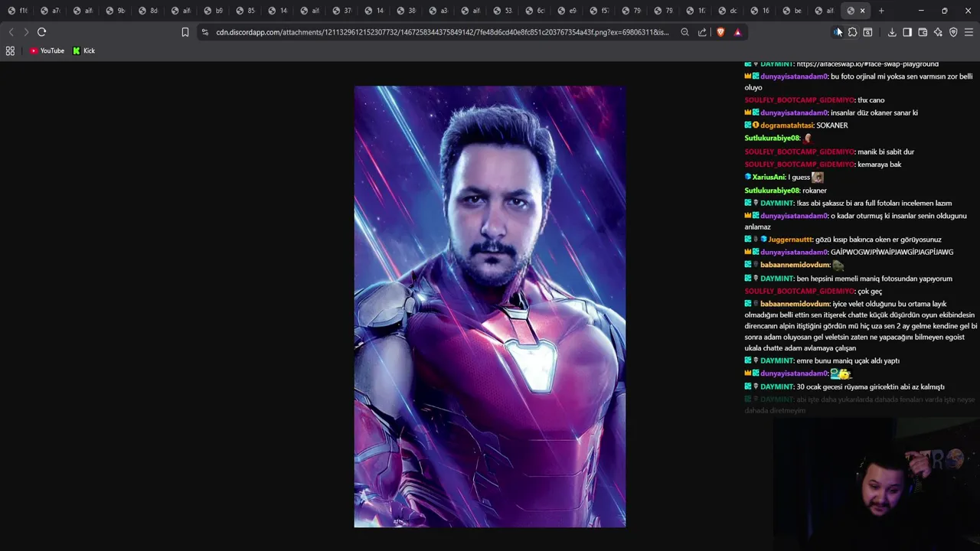Open Brave Shields lion icon
This screenshot has width=980, height=551.
pos(720,32)
